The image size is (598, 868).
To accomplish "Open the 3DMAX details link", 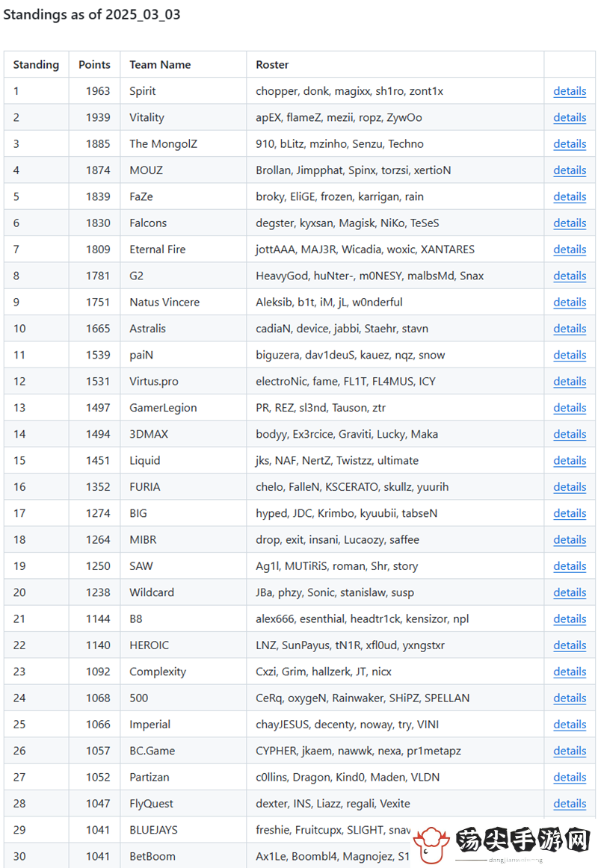I will click(x=570, y=434).
